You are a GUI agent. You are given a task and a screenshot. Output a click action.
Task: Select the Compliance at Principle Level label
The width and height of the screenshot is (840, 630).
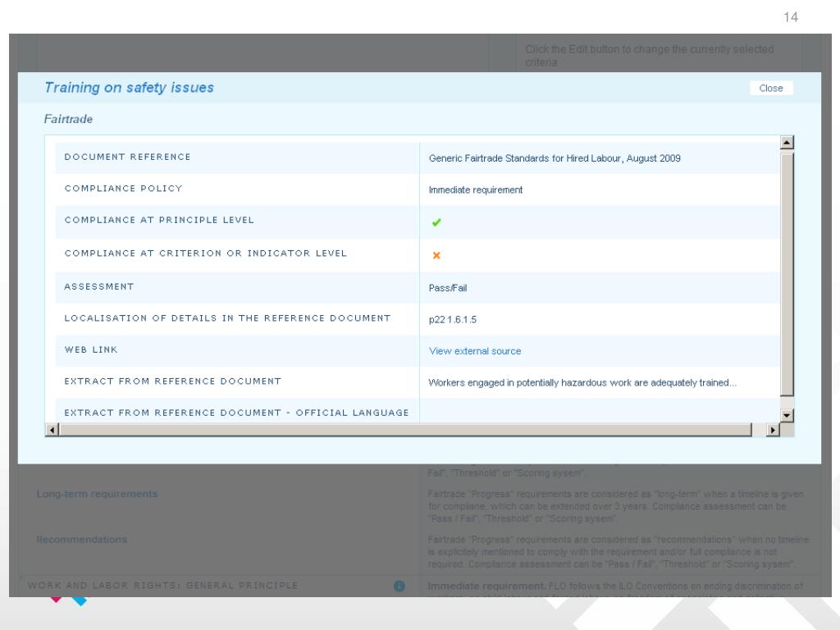pos(159,220)
